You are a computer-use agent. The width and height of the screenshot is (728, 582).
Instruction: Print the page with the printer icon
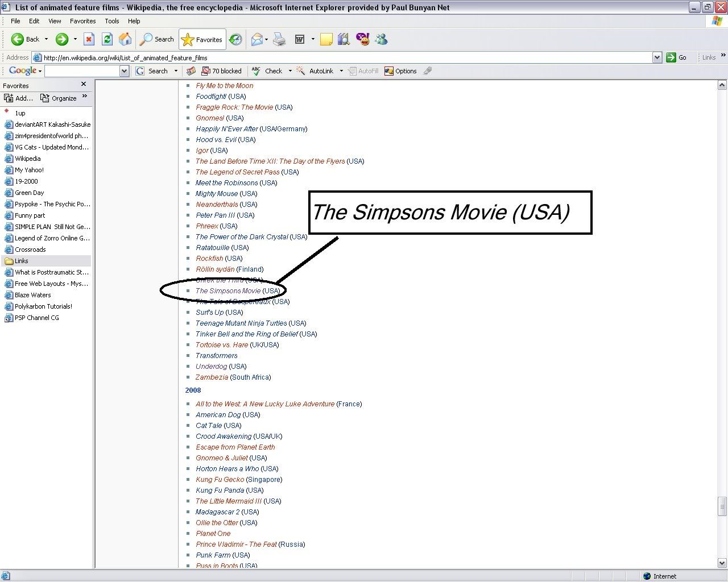(279, 39)
